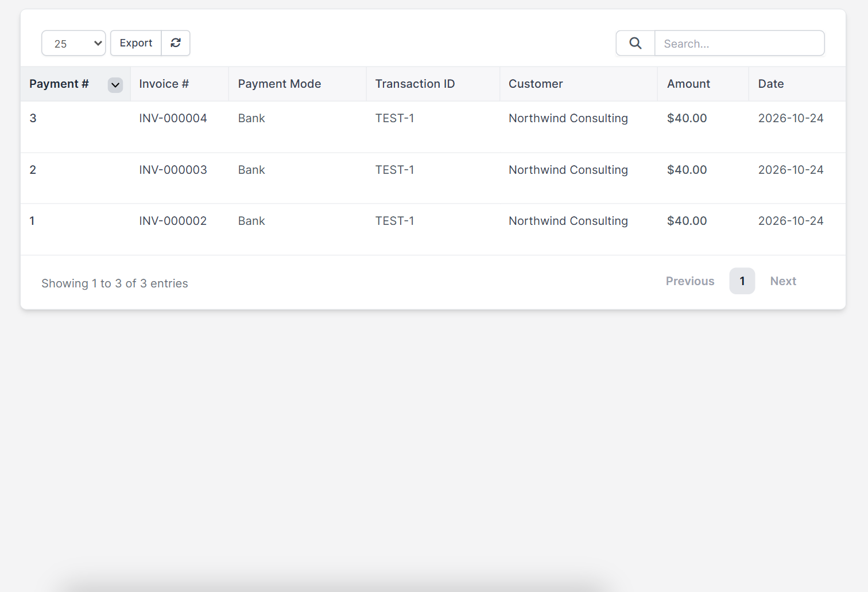Open invoice INV-000002
Viewport: 868px width, 592px height.
(173, 221)
